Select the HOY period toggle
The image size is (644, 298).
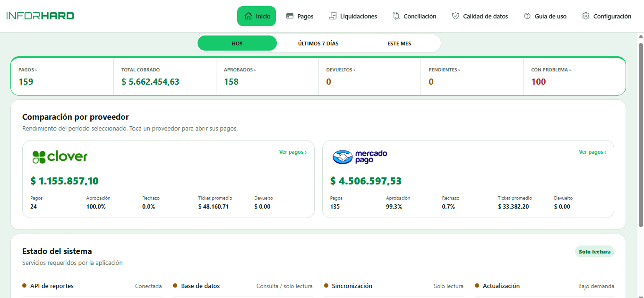click(x=237, y=43)
